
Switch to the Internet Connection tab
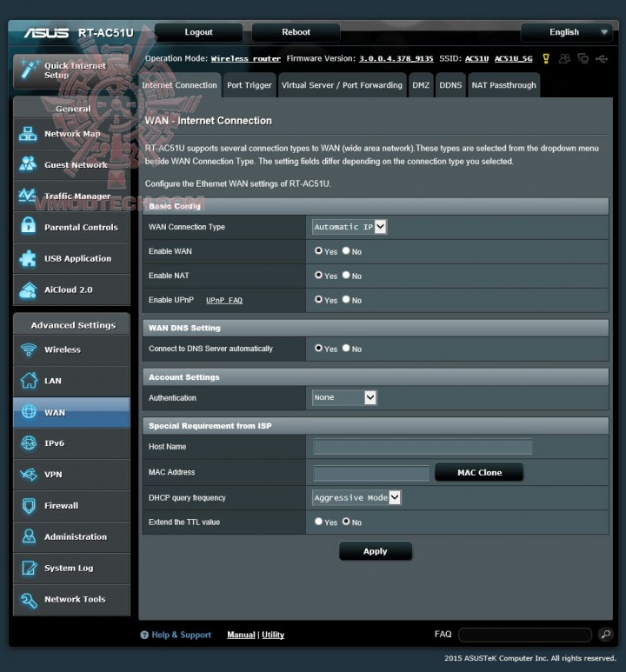180,85
